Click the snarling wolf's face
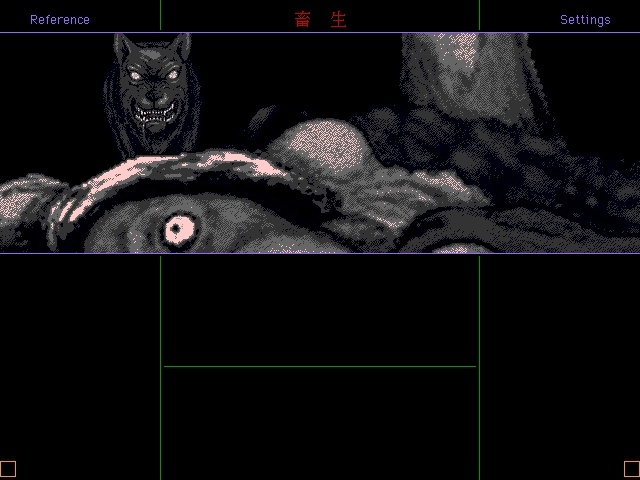This screenshot has width=640, height=480. (x=153, y=92)
